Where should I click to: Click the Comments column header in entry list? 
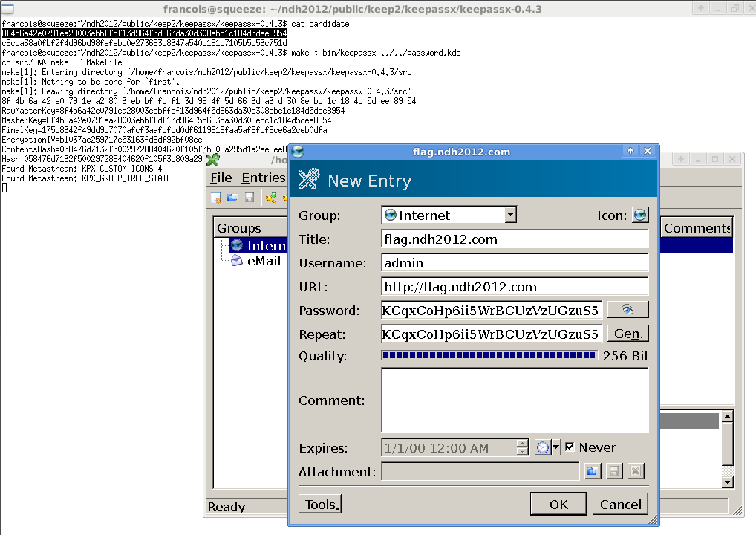point(697,228)
